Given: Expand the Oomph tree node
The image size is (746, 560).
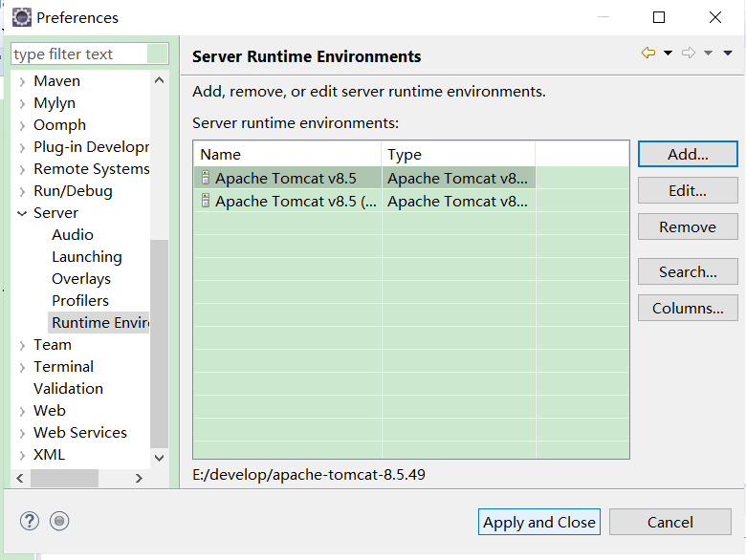Looking at the screenshot, I should pyautogui.click(x=22, y=125).
